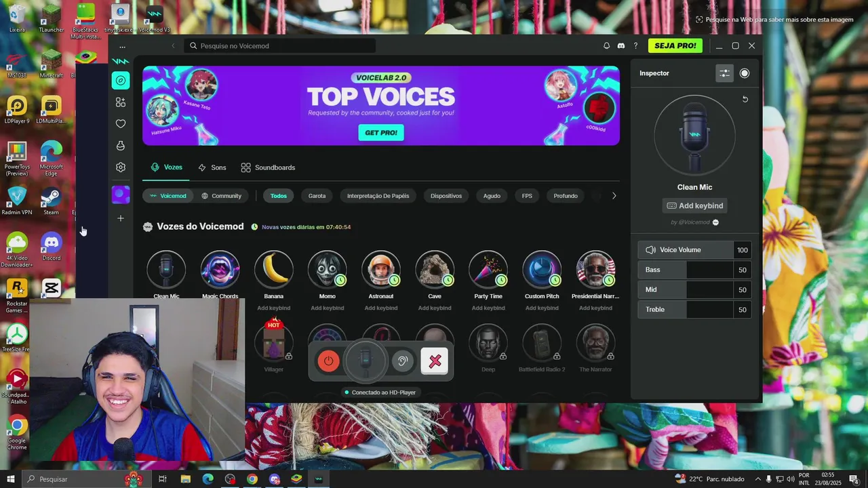Viewport: 868px width, 488px height.
Task: Click the Inspector circular record icon
Action: pos(745,73)
